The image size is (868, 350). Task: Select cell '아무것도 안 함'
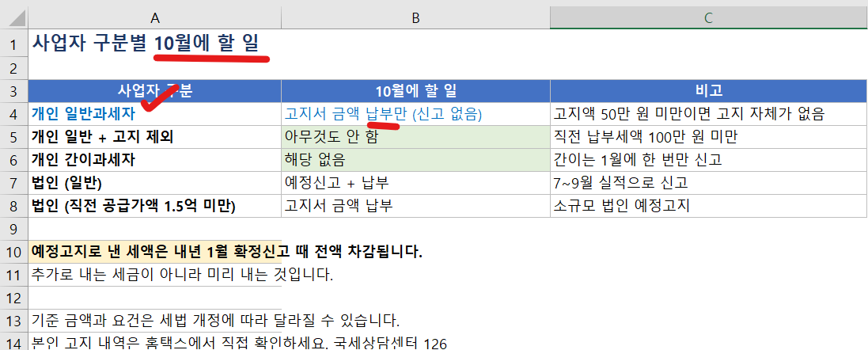415,137
